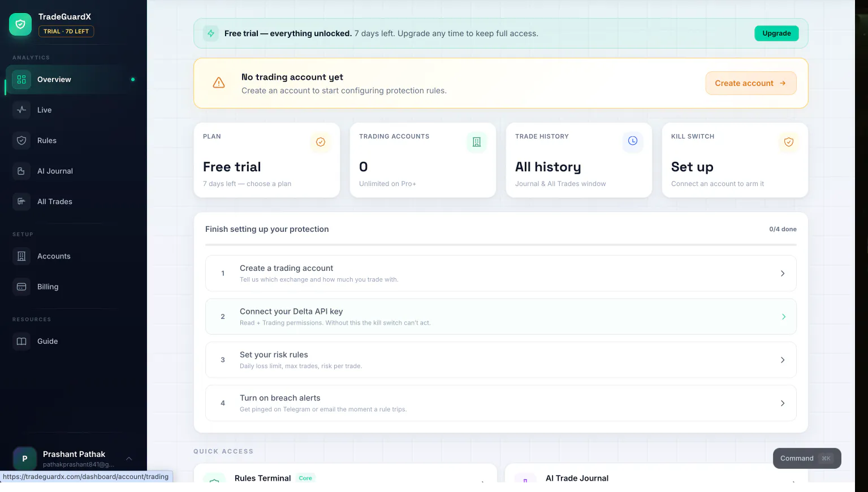Select the All Trades menu label
This screenshot has height=492, width=868.
point(55,202)
